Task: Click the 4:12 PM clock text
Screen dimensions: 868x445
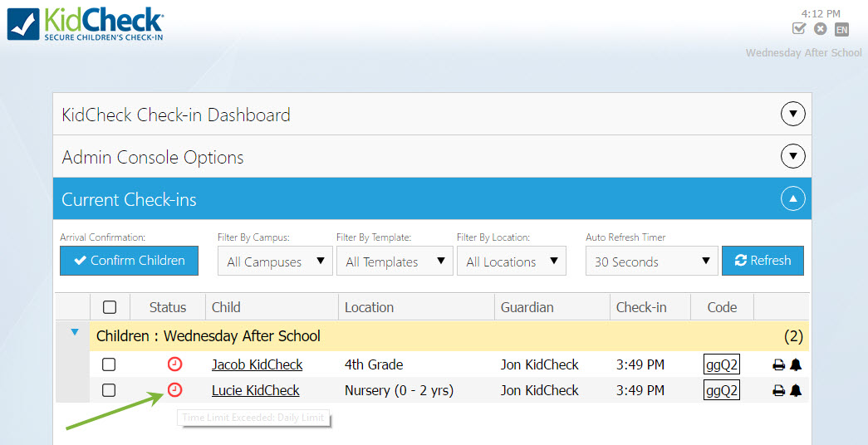Action: (821, 13)
